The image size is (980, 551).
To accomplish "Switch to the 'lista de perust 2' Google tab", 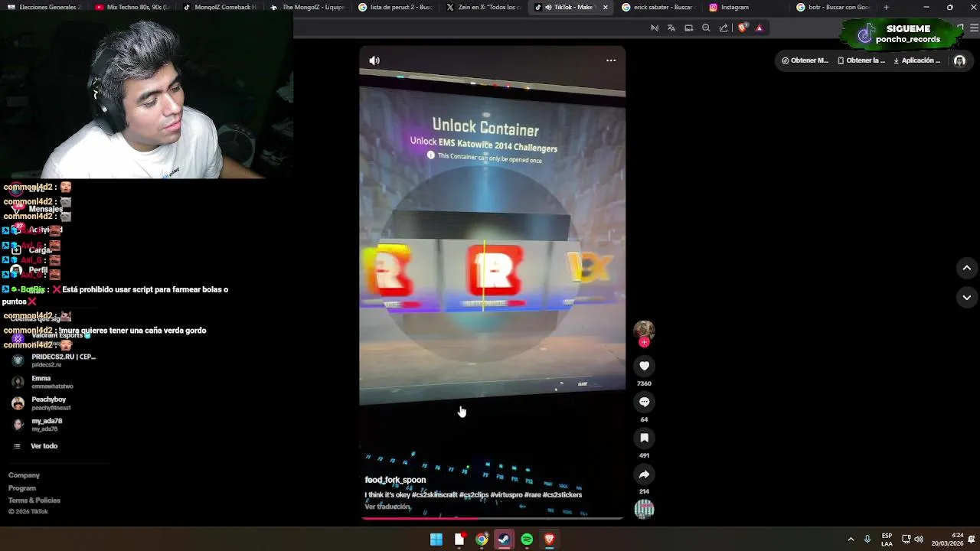I will (x=395, y=7).
